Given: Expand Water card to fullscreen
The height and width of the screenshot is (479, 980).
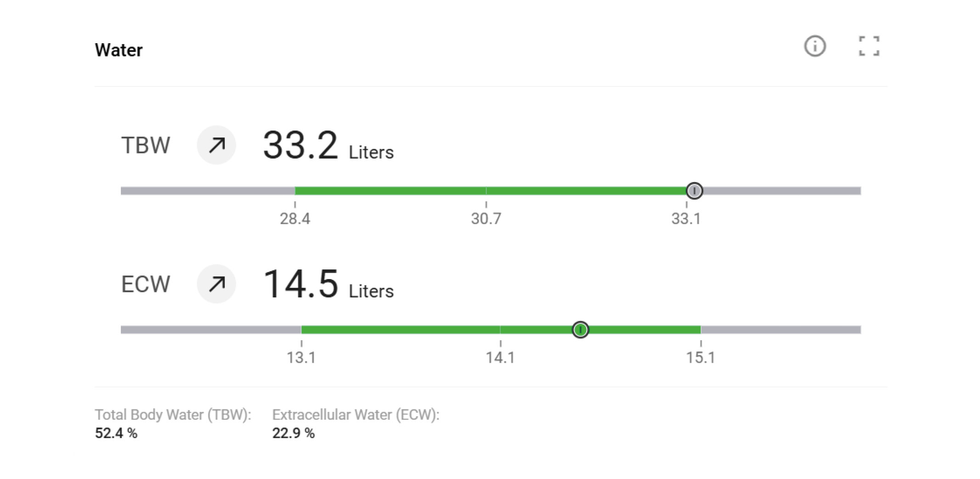Looking at the screenshot, I should coord(869,46).
